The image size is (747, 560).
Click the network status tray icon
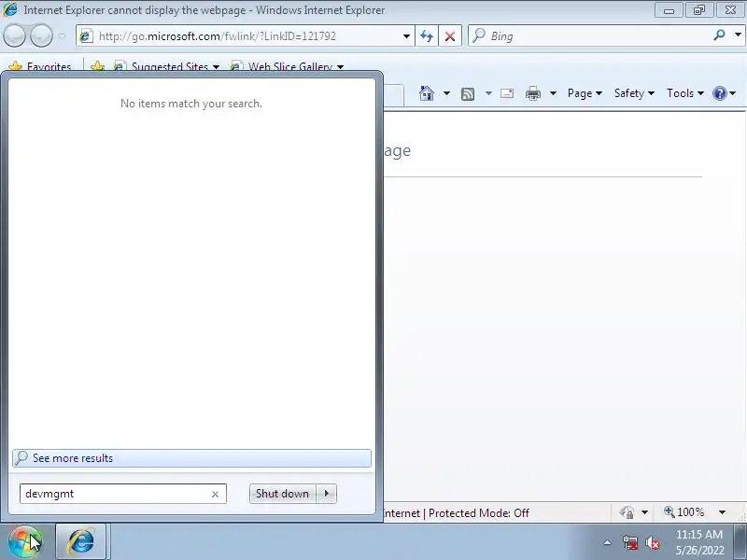click(x=630, y=542)
